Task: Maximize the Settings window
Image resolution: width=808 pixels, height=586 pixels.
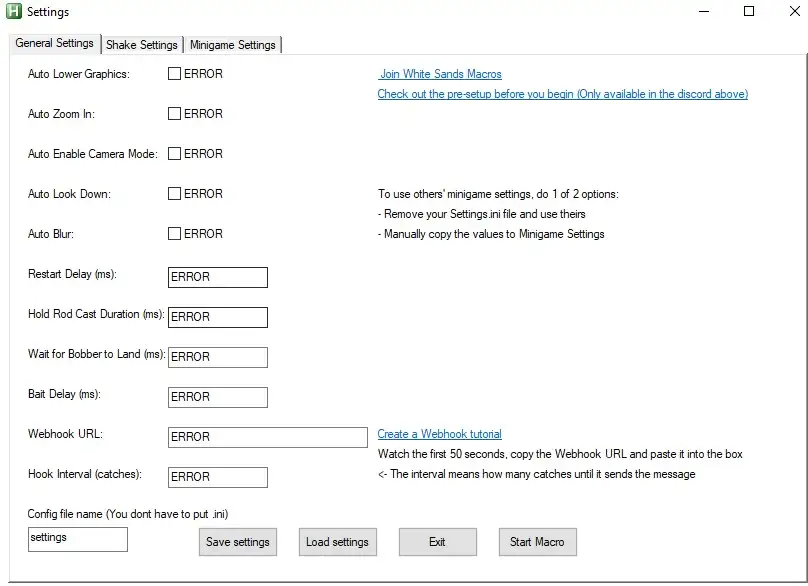Action: (x=749, y=12)
